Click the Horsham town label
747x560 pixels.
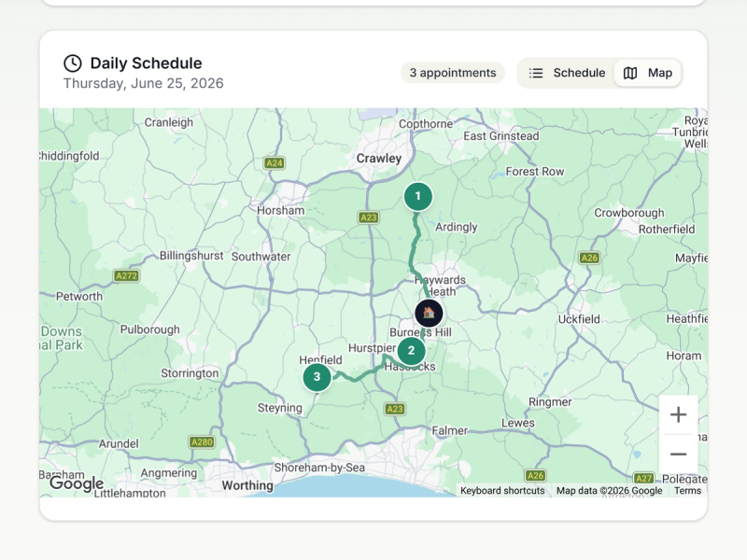click(x=281, y=211)
